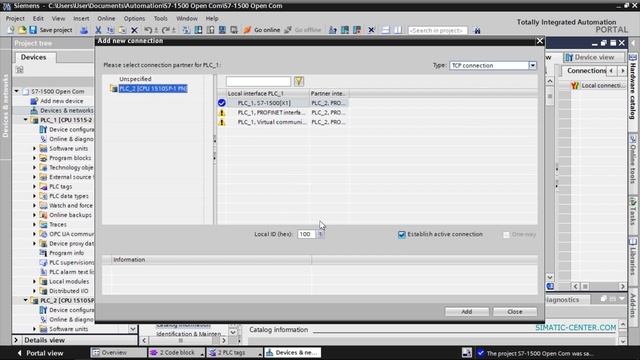This screenshot has width=640, height=360.
Task: Click the split editor vertically icon
Action: (x=398, y=30)
